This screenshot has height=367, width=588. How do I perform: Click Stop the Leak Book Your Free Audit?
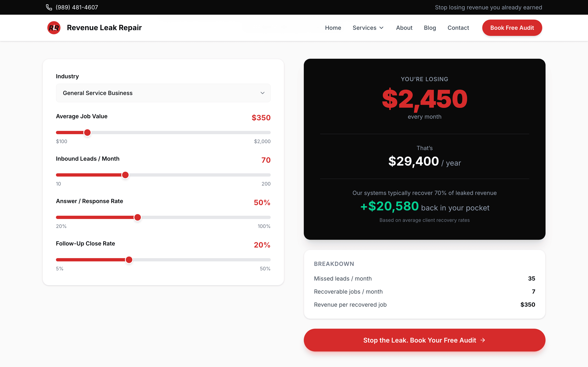click(x=424, y=340)
